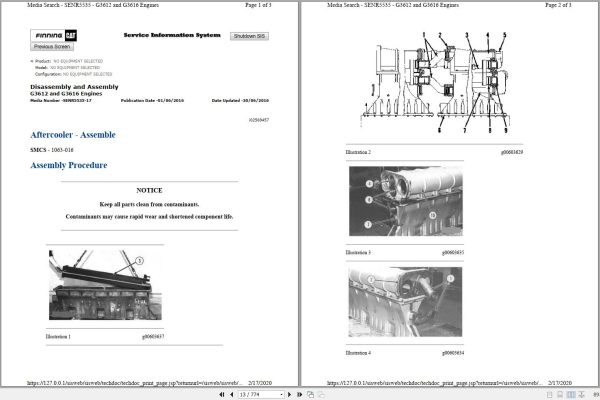Click the Finning CAT logo
Screen dimensions: 600x400
coord(54,36)
